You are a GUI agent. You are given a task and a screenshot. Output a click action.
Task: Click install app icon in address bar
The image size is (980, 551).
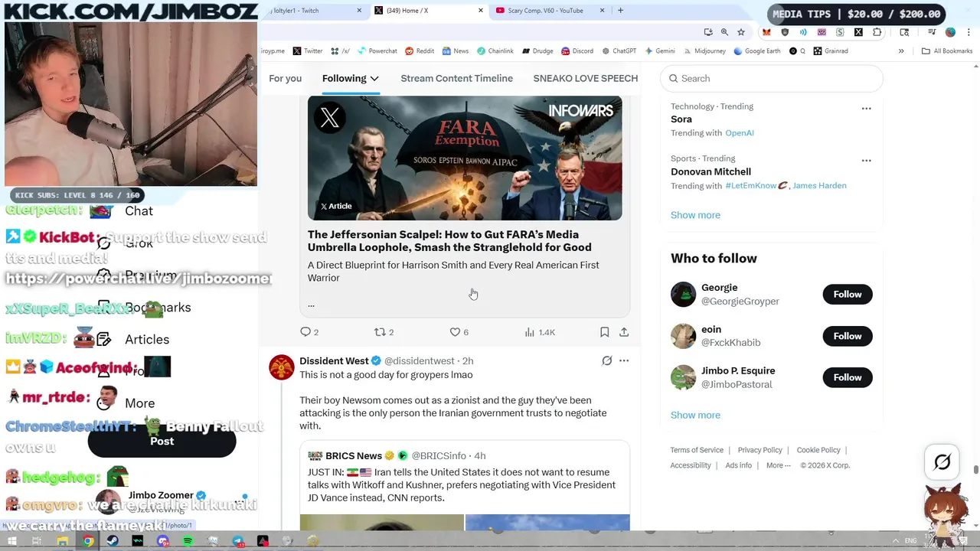click(708, 32)
